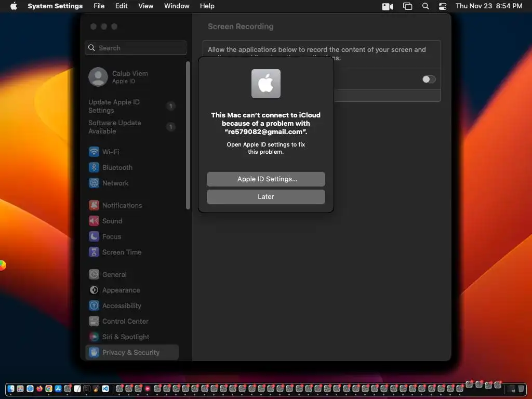532x399 pixels.
Task: Open Finder from the Dock
Action: (11, 389)
